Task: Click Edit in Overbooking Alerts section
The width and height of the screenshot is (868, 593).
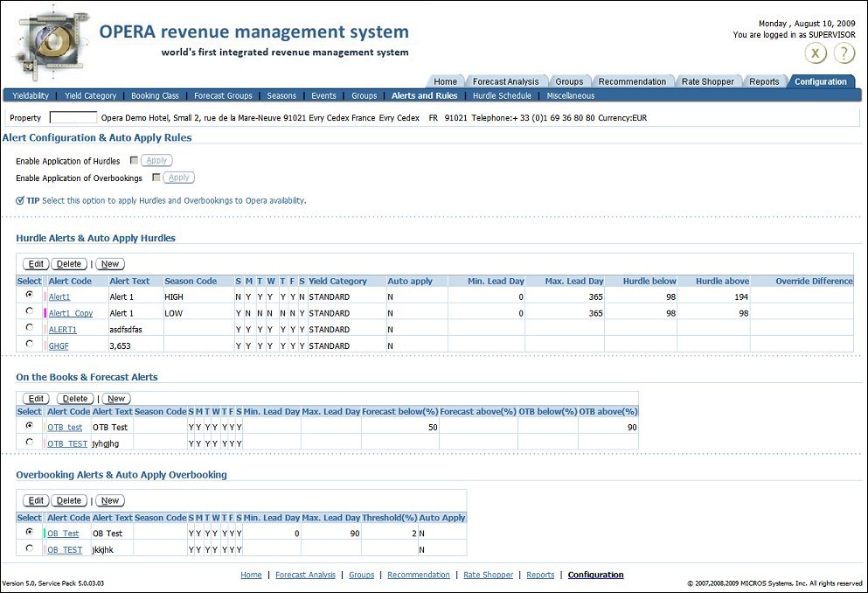Action: point(35,500)
